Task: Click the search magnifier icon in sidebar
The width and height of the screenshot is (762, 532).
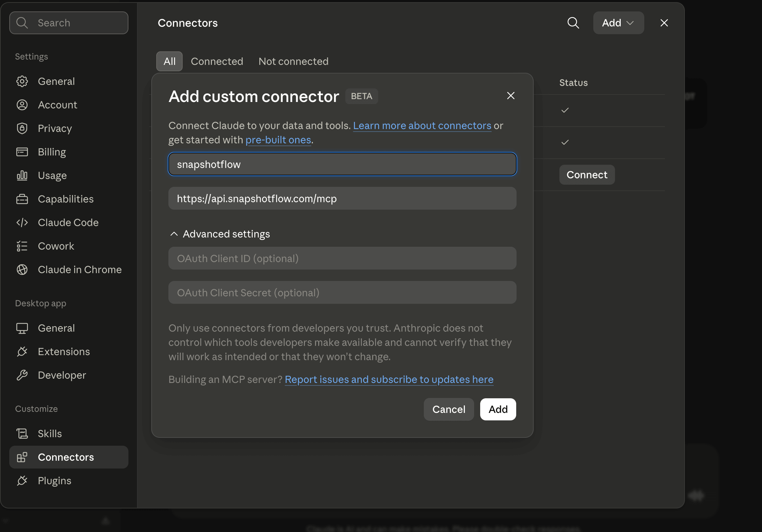Action: [x=22, y=23]
